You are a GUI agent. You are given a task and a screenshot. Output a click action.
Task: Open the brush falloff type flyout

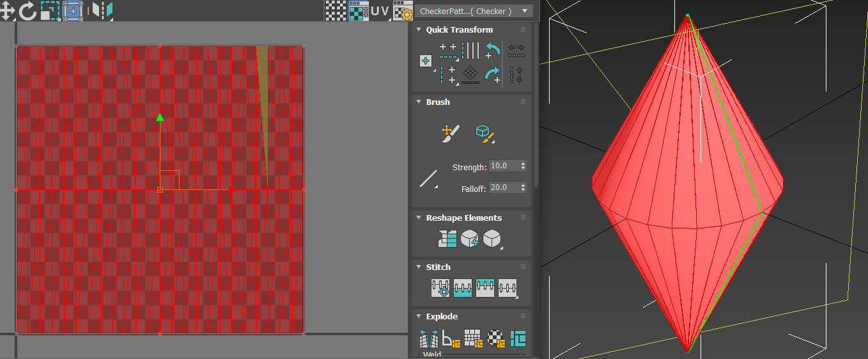point(428,178)
